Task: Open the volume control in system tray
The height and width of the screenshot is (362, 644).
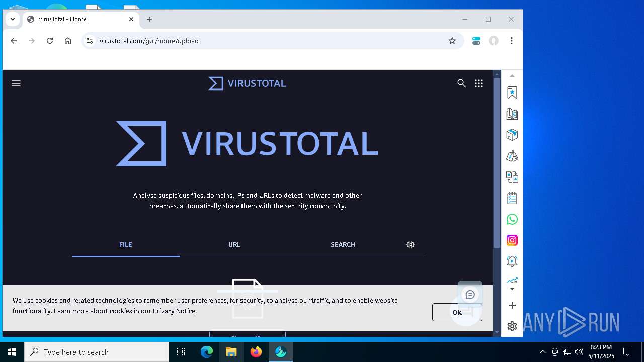Action: tap(579, 352)
